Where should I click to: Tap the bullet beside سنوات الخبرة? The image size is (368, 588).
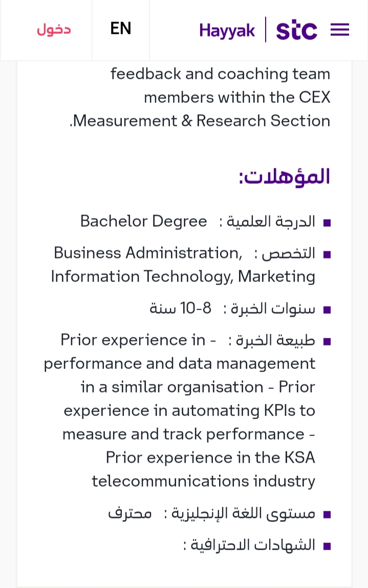coord(327,310)
